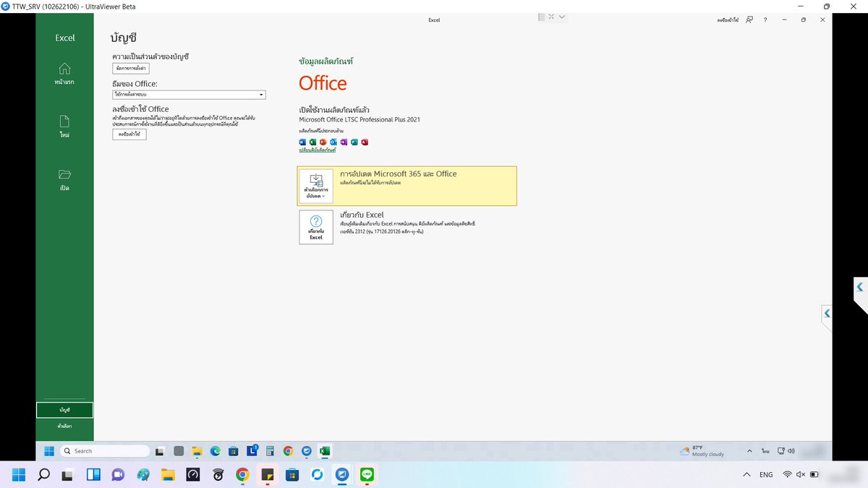Click the UltraViewer toolbar grid icon at top
This screenshot has width=868, height=488.
coord(542,17)
